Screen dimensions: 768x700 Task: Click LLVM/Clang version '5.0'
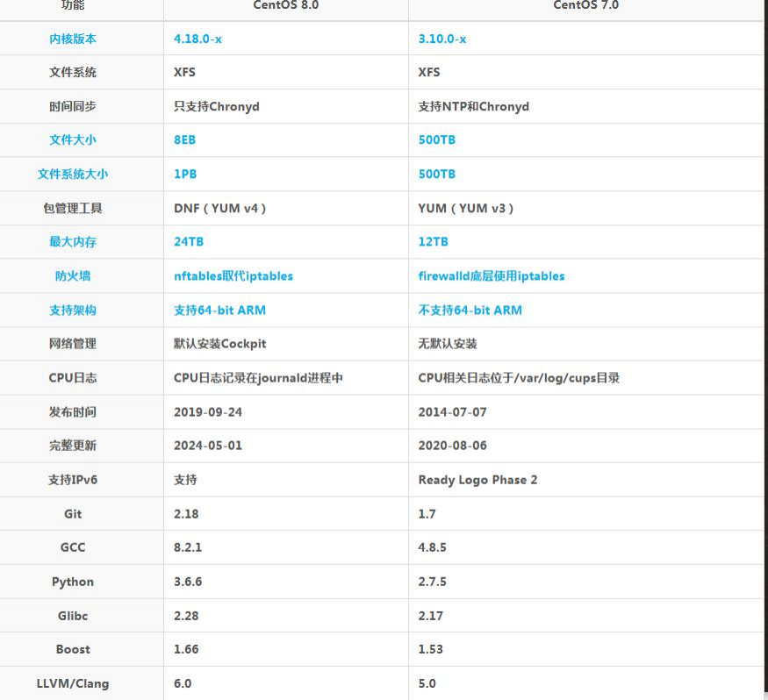(x=427, y=682)
